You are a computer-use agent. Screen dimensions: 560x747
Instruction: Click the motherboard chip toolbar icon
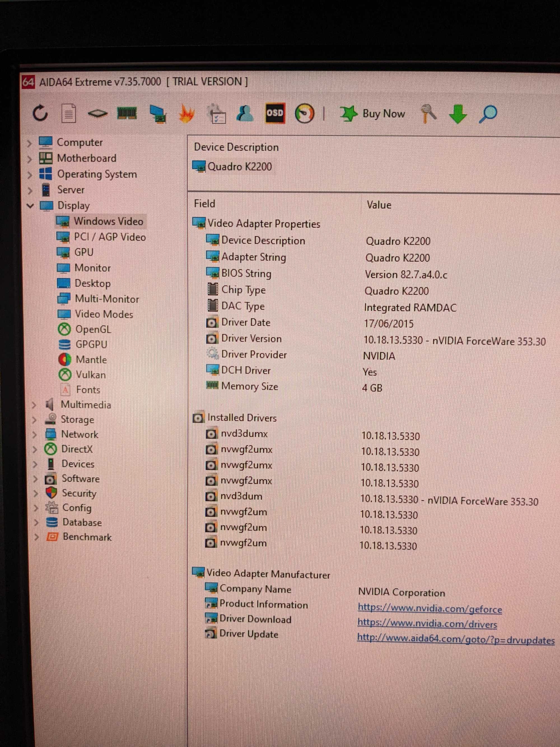click(x=97, y=114)
